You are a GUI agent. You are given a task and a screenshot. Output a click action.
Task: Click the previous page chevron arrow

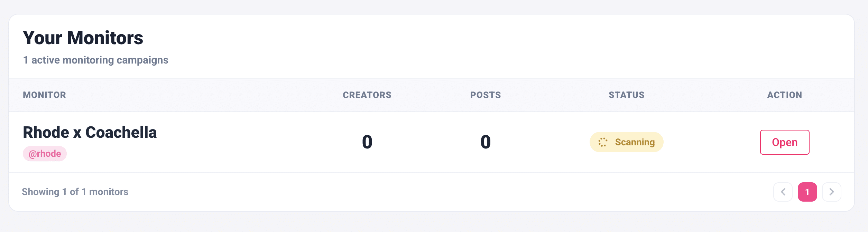pyautogui.click(x=784, y=192)
